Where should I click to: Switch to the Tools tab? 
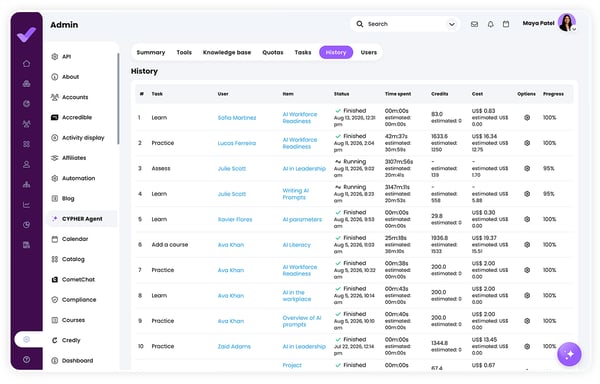pos(184,52)
